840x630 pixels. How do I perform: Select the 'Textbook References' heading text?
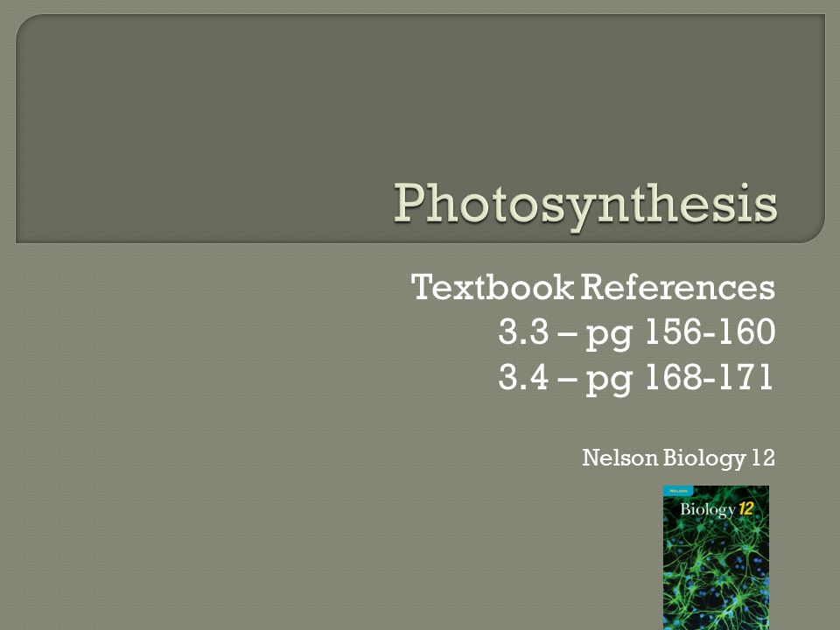(592, 287)
